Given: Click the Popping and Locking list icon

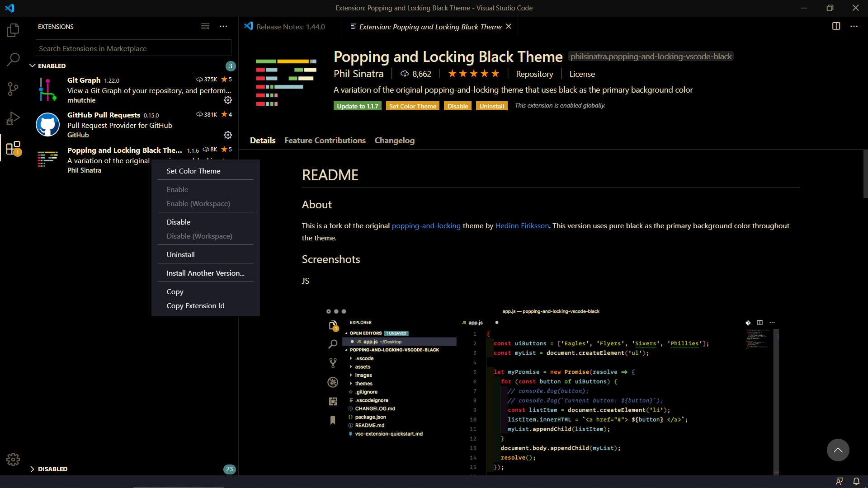Looking at the screenshot, I should 47,160.
